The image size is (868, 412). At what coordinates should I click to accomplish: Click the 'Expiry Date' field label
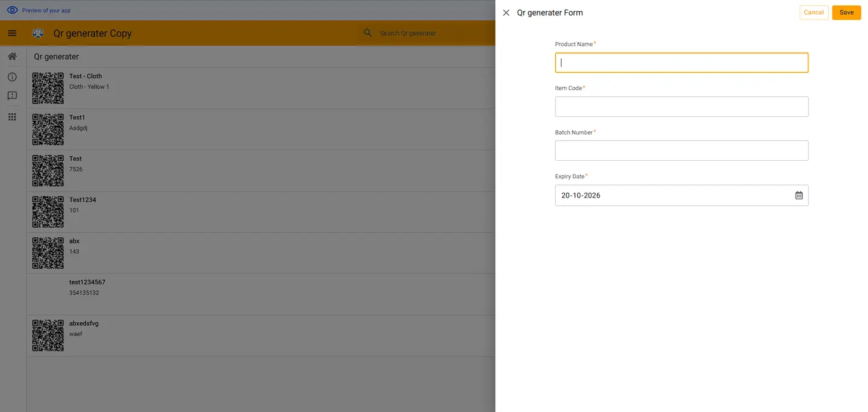(x=570, y=176)
